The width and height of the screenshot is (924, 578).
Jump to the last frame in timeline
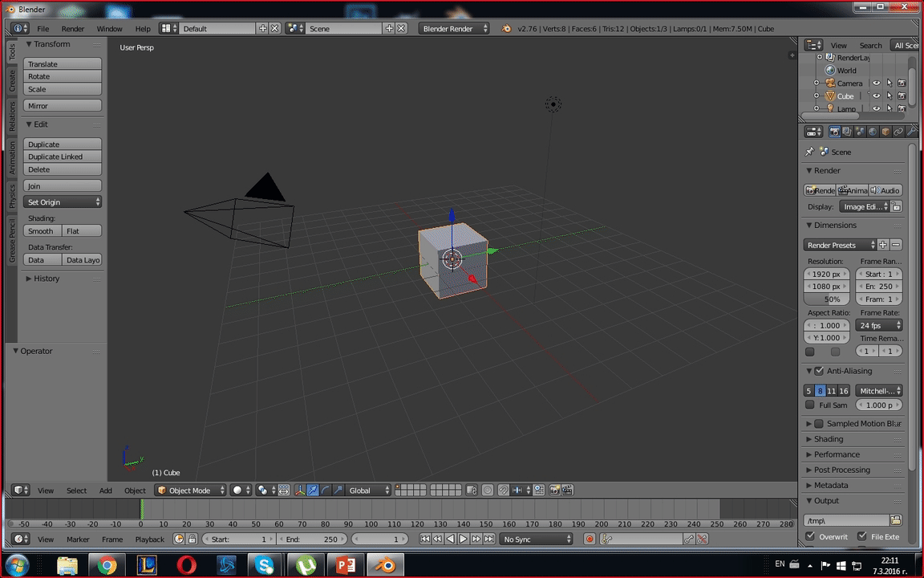coord(489,539)
